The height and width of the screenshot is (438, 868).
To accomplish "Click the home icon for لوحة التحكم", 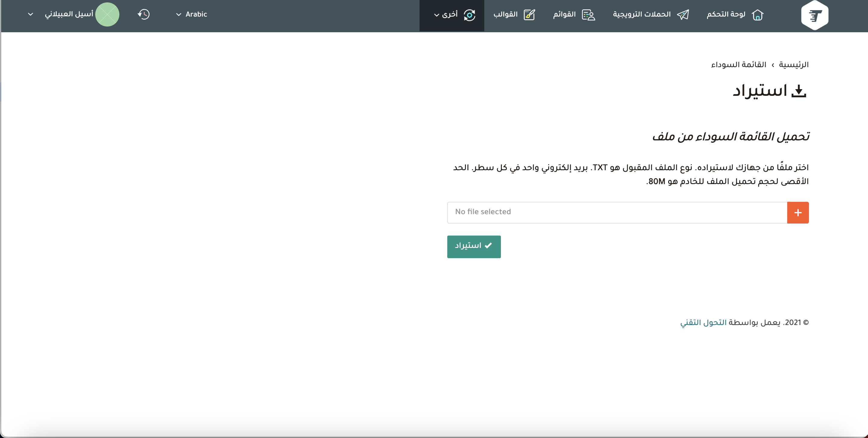I will coord(757,15).
